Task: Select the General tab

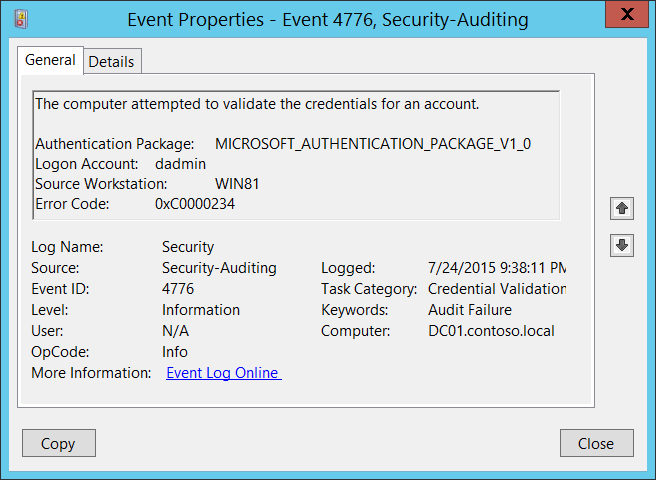Action: [50, 60]
